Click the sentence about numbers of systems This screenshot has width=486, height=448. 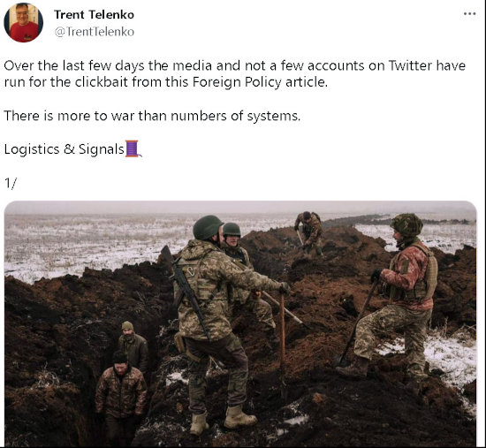click(152, 116)
